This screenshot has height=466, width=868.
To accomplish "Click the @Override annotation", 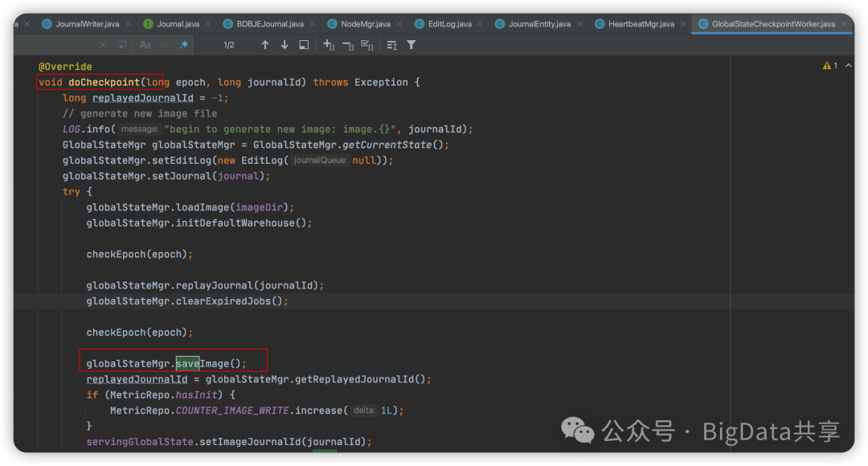I will click(65, 67).
